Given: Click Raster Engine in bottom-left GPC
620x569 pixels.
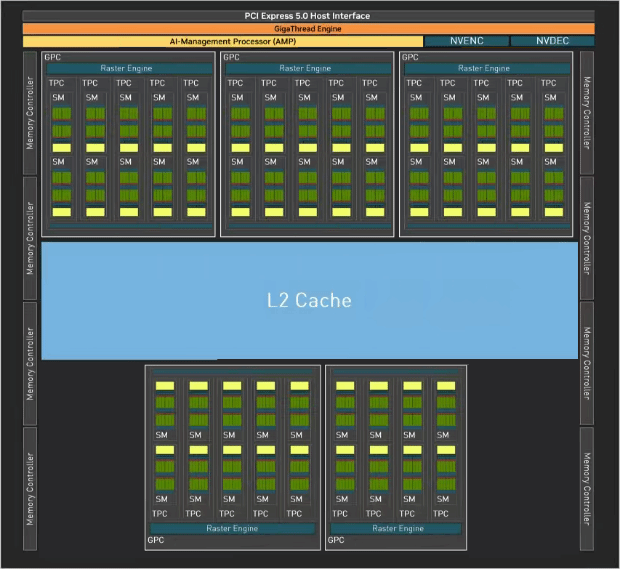Looking at the screenshot, I should point(232,528).
